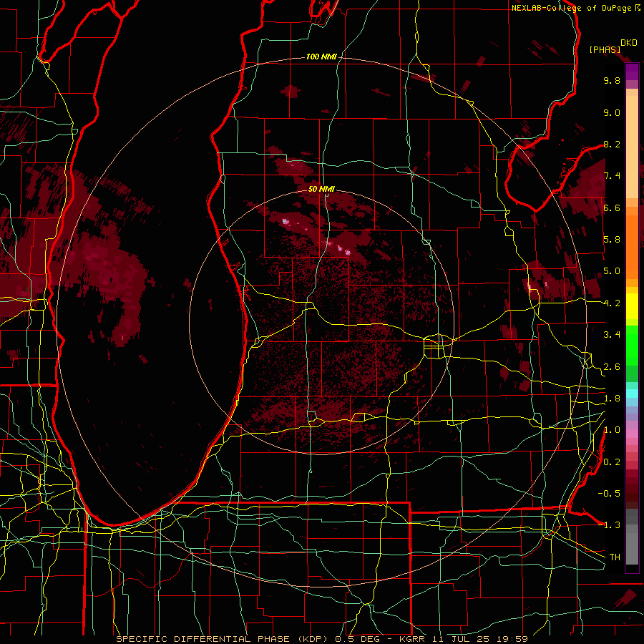Click the 9.8 value on color scale
644x644 pixels.
pos(612,80)
